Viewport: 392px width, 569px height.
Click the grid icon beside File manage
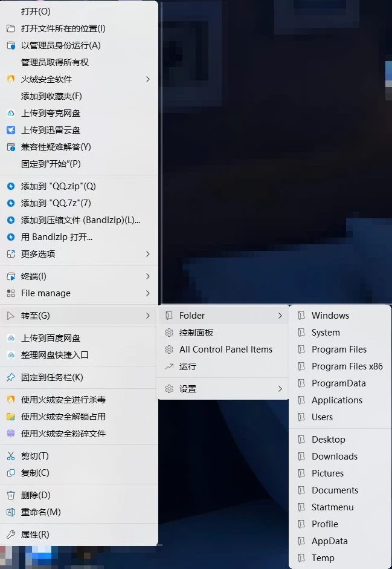[x=11, y=293]
